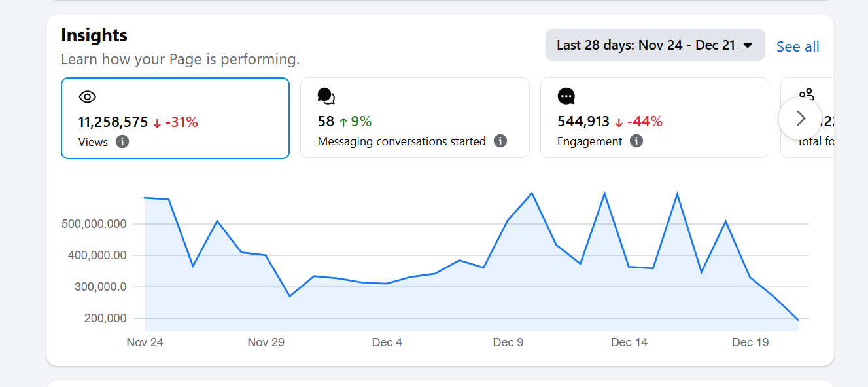Click the Engagement speech bubble icon
The width and height of the screenshot is (868, 387).
(566, 96)
